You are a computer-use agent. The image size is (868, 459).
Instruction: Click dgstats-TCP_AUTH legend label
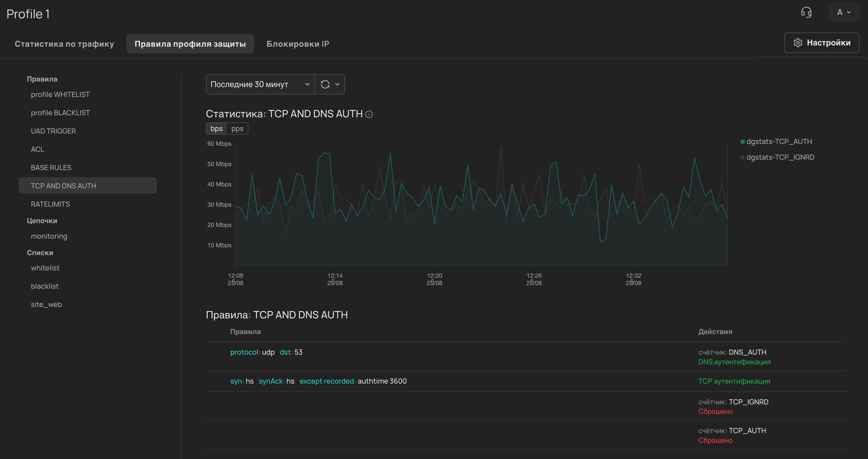tap(779, 142)
